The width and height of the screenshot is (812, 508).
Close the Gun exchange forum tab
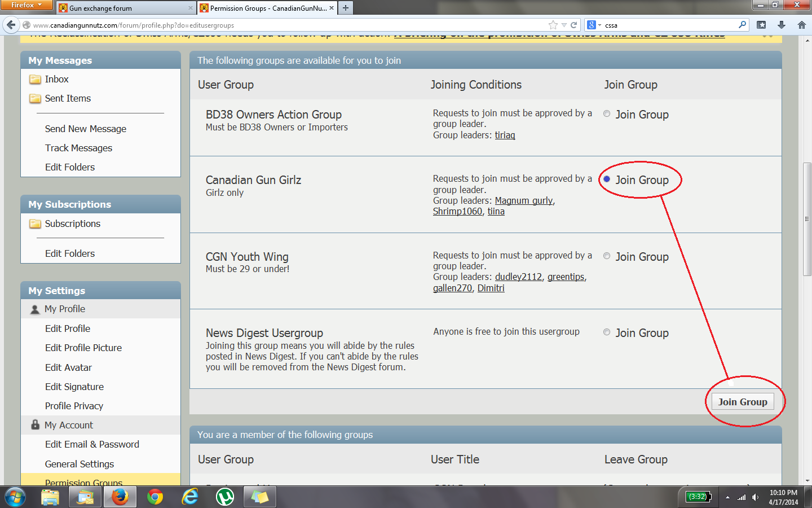tap(191, 8)
